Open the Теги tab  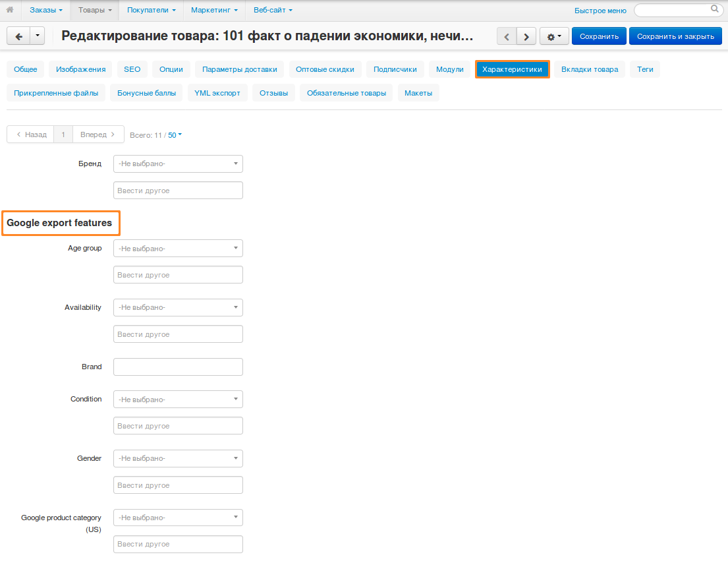click(x=645, y=69)
